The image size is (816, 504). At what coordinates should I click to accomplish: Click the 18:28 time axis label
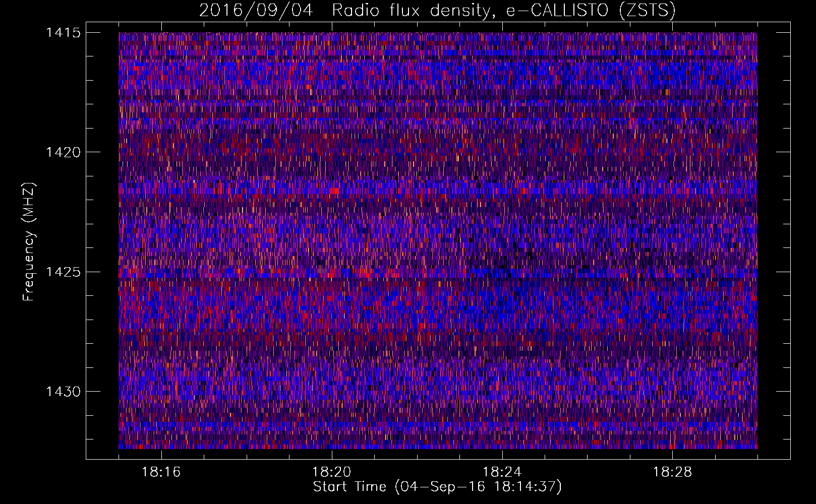[x=673, y=472]
